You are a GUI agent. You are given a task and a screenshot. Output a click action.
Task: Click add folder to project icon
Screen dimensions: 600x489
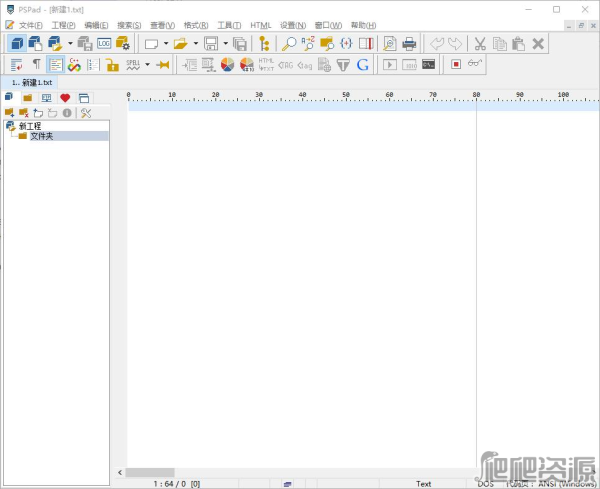tap(9, 113)
